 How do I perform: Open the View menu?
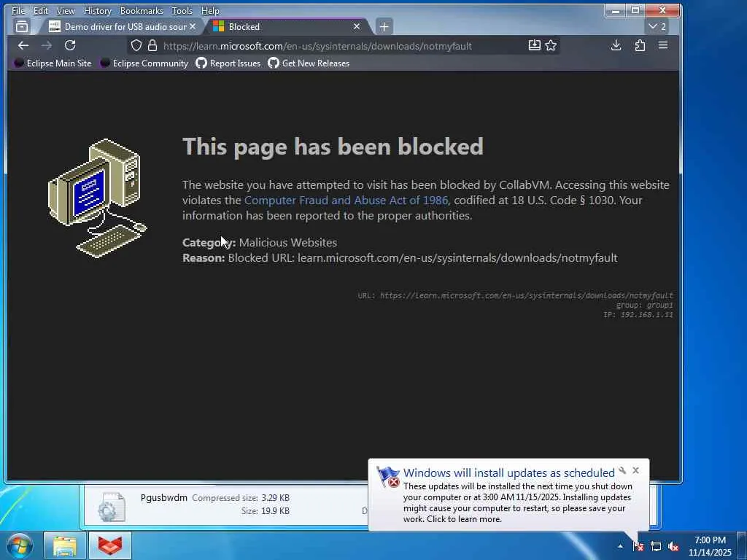(x=66, y=10)
